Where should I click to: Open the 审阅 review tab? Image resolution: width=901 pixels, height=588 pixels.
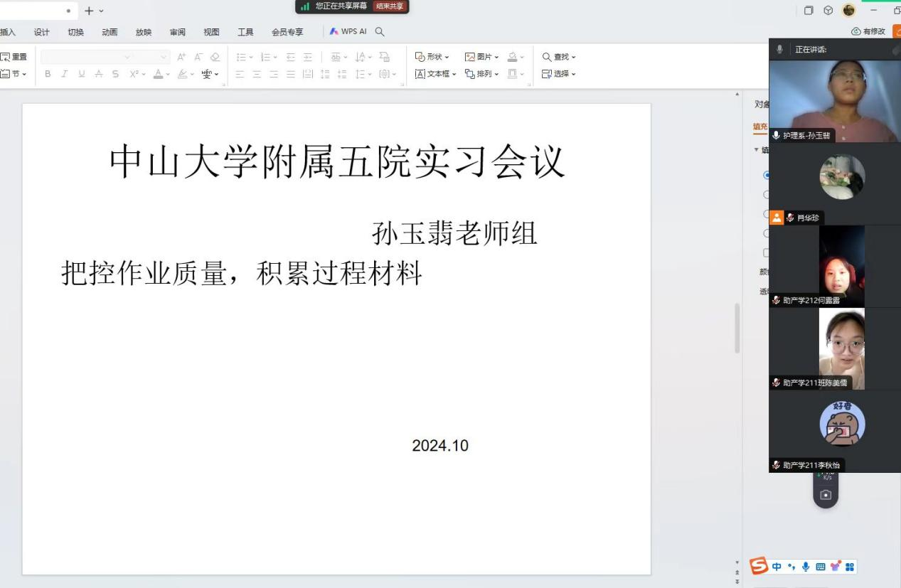(178, 32)
